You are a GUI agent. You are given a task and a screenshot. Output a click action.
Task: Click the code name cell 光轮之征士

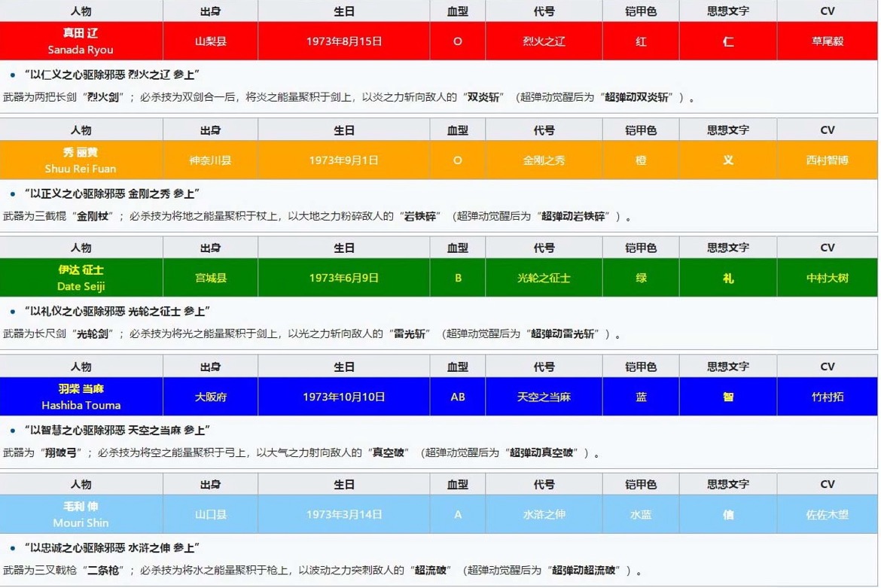[544, 278]
